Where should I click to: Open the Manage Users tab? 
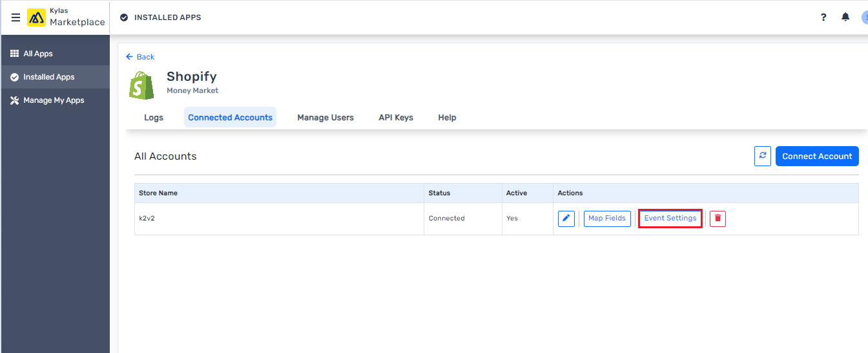pyautogui.click(x=325, y=118)
